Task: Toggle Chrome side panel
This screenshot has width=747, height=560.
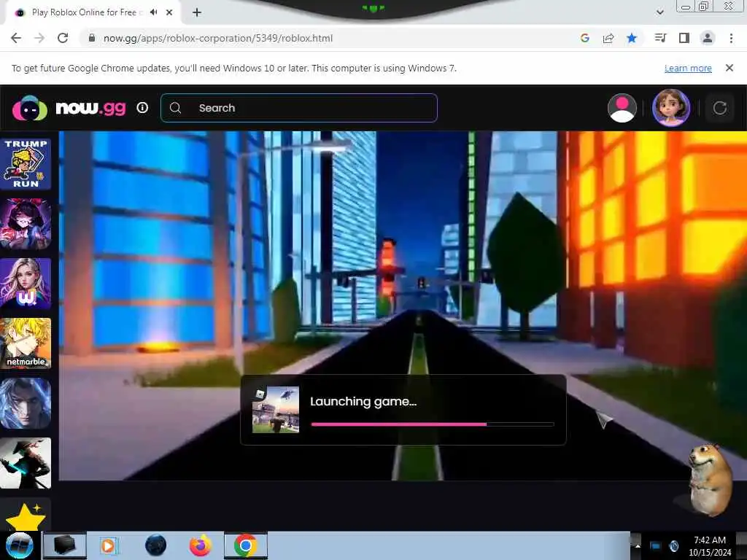Action: coord(684,38)
